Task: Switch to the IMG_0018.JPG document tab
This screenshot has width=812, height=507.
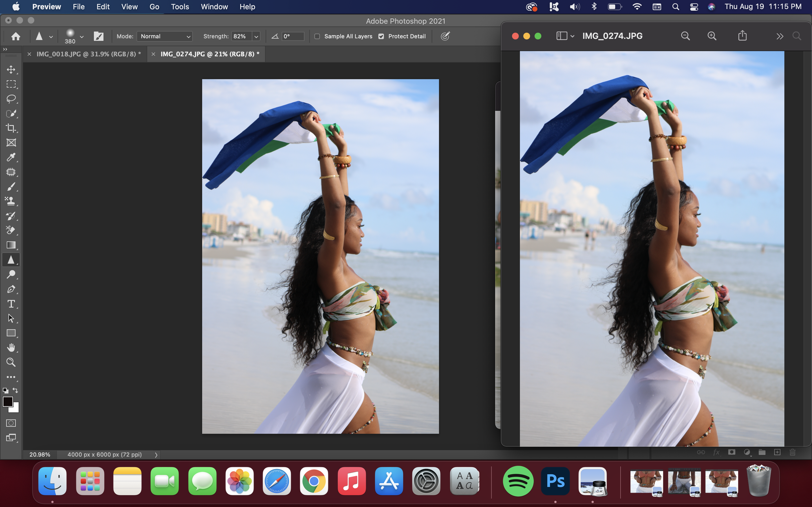Action: (88, 54)
